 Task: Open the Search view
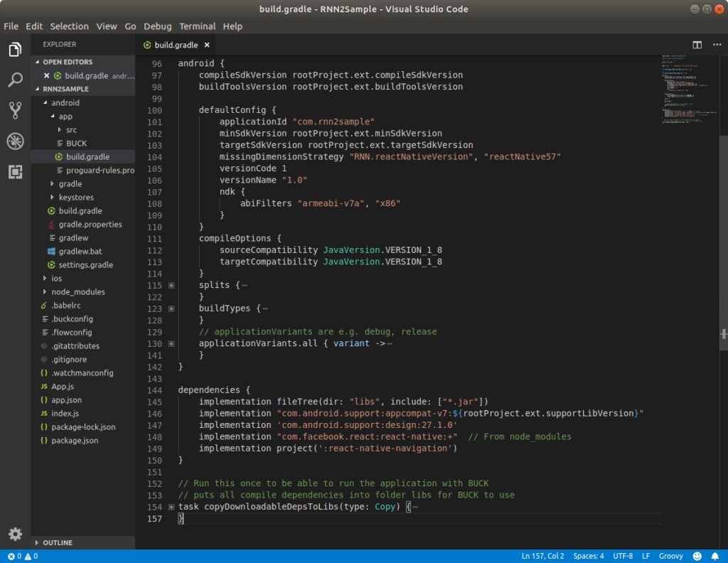coord(15,80)
